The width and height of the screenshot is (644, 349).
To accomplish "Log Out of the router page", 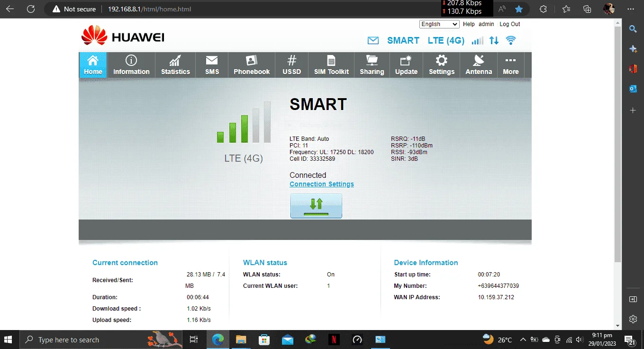I will point(510,24).
